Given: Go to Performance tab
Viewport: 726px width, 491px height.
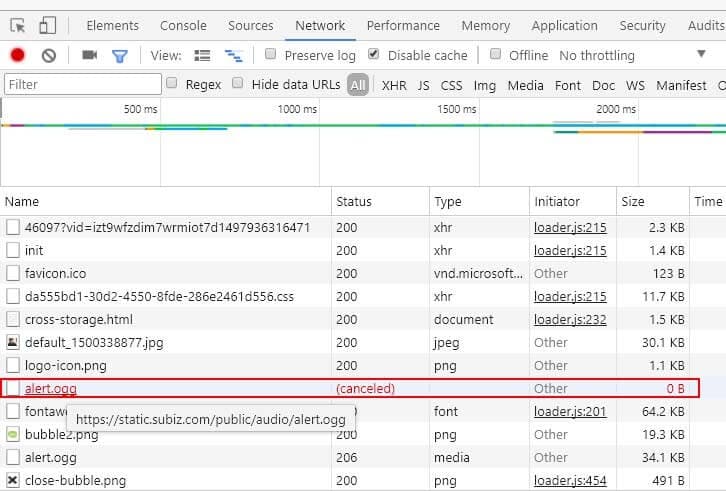Looking at the screenshot, I should click(403, 25).
